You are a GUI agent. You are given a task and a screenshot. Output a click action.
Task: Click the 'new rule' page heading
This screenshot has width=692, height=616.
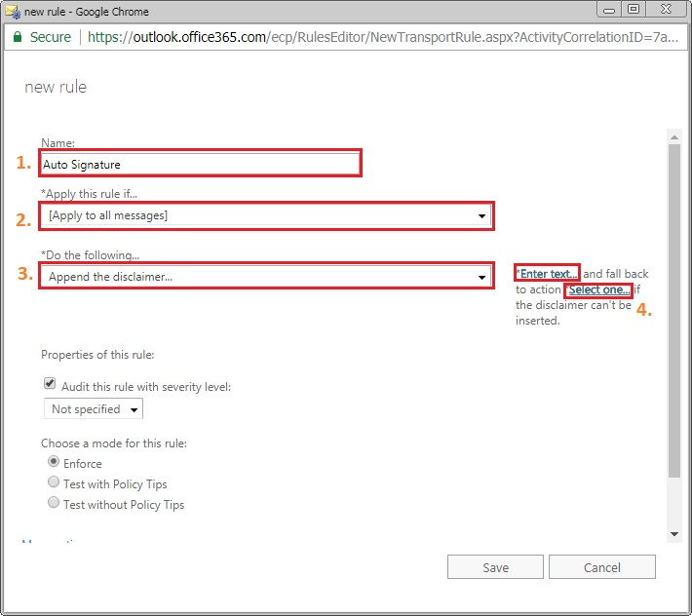56,87
